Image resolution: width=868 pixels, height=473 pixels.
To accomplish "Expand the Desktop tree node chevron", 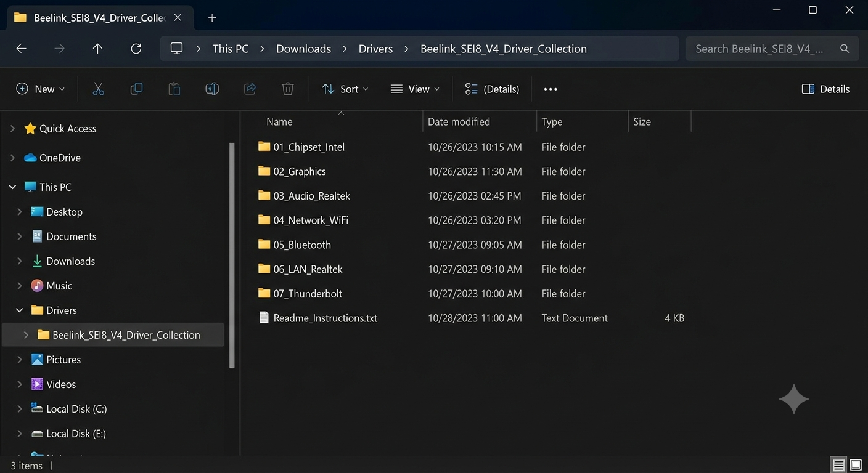I will point(20,212).
